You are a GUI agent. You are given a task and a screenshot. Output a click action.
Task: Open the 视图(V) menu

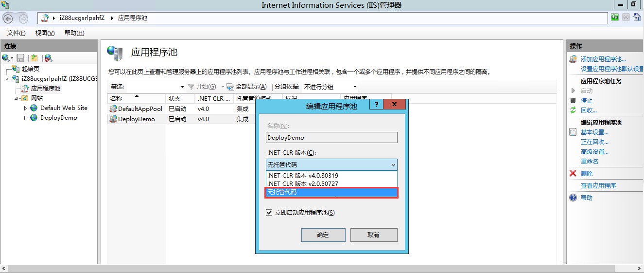[x=45, y=33]
